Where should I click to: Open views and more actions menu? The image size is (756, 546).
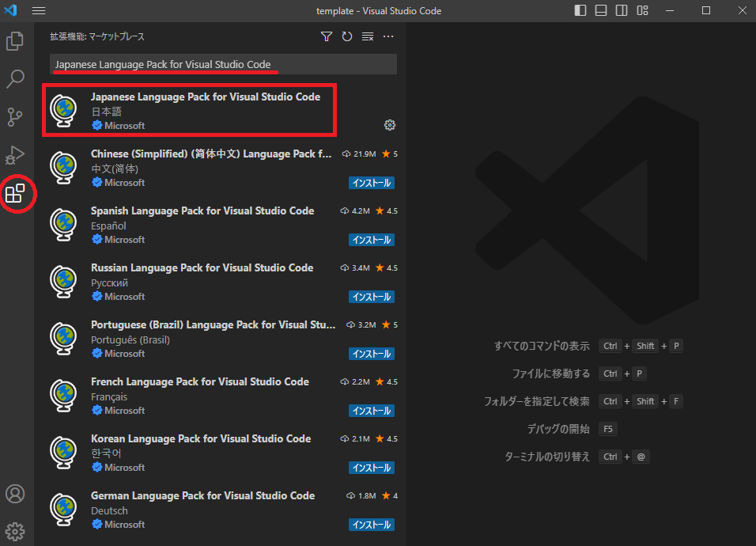pos(388,36)
